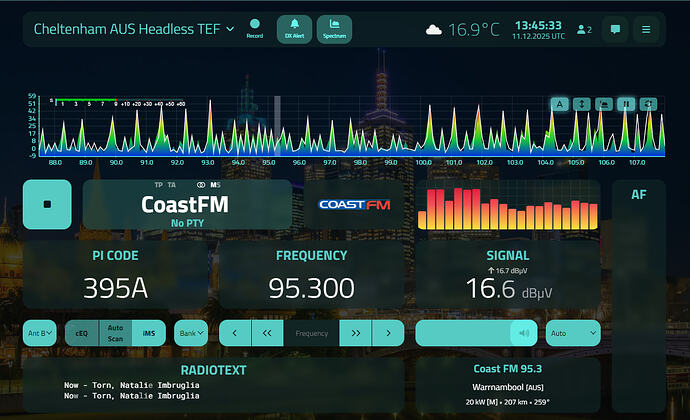
Task: Click the 11.12.2025 UTC date
Action: pos(538,37)
